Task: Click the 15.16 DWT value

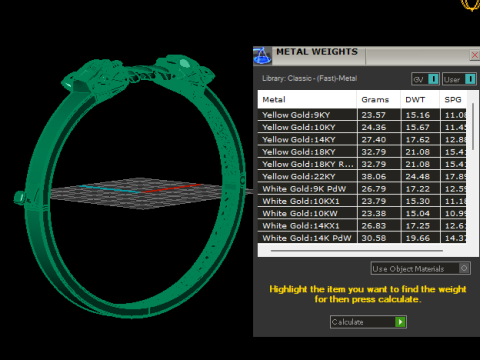Action: [418, 115]
